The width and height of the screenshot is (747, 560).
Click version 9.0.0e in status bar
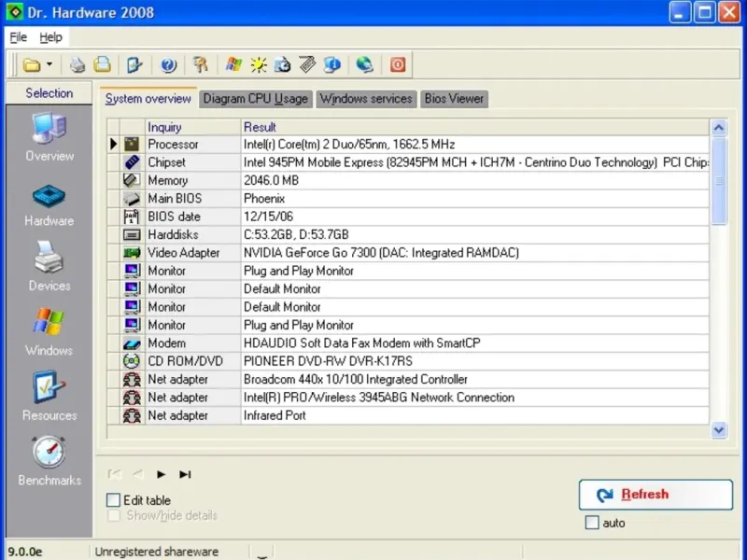tap(25, 552)
